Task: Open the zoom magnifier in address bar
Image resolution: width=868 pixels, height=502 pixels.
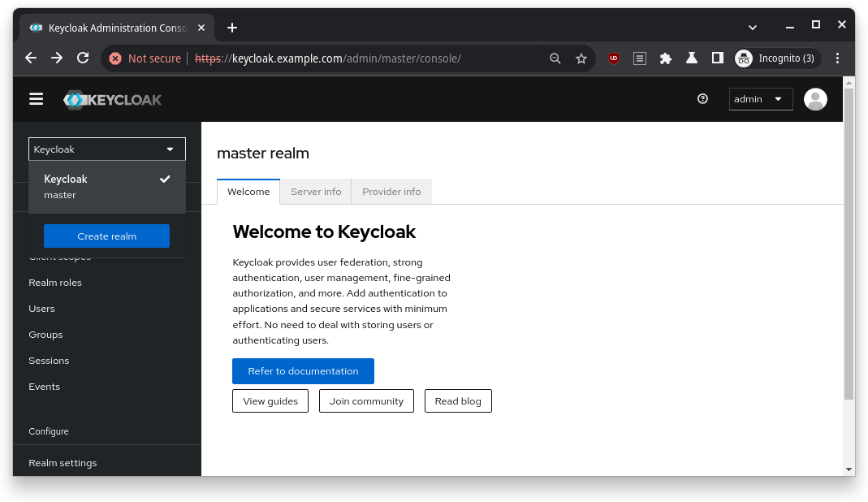Action: (x=555, y=58)
